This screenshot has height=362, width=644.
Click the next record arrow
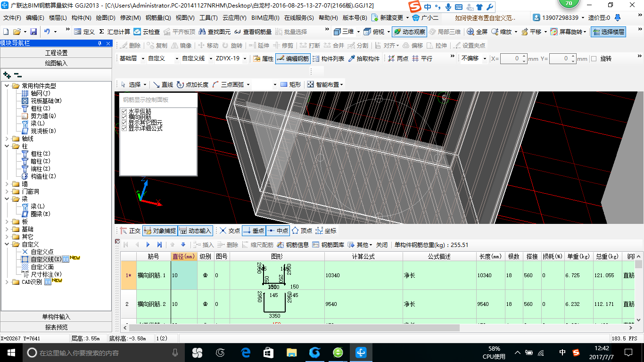pyautogui.click(x=148, y=245)
